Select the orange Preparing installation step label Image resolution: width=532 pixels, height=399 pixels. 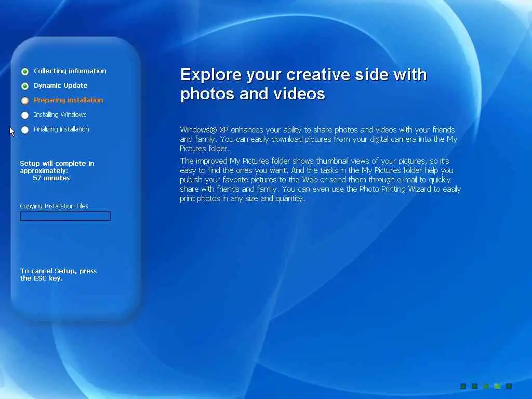(68, 100)
